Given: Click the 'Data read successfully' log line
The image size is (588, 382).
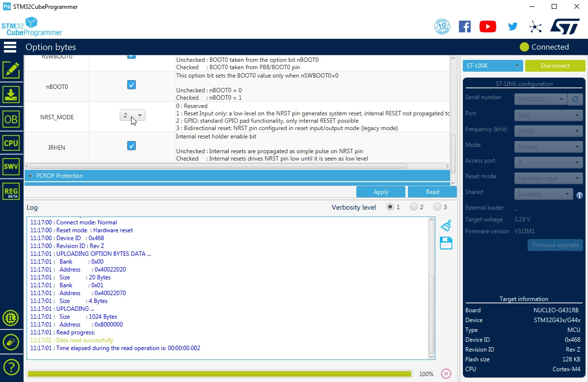Looking at the screenshot, I should click(72, 340).
